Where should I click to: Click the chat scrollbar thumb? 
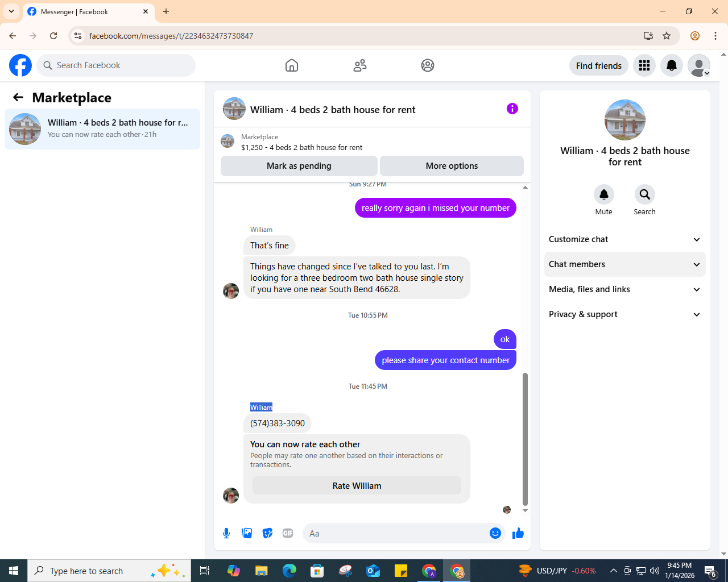coord(525,439)
